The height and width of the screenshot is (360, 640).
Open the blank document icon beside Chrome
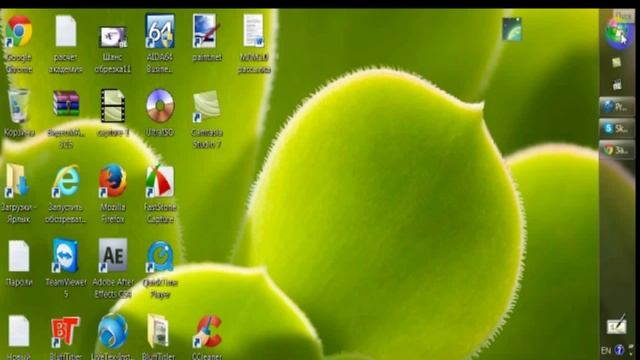point(66,31)
